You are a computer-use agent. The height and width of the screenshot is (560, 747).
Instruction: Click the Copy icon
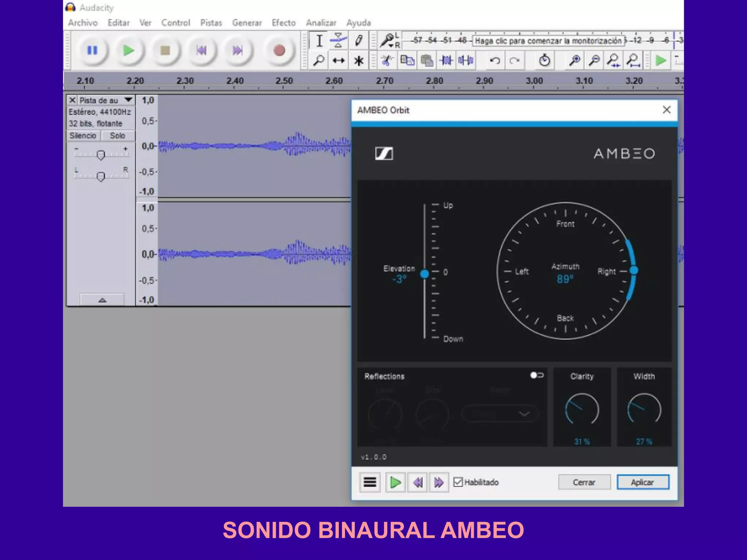coord(407,60)
